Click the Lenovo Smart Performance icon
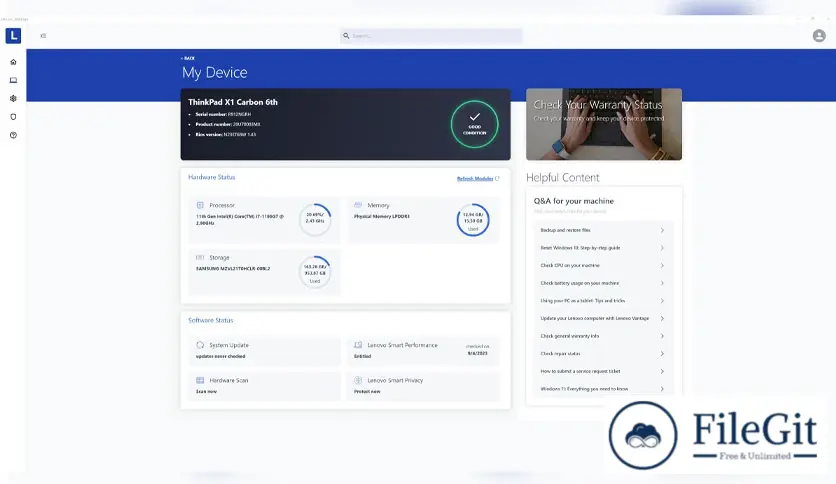 [x=358, y=345]
